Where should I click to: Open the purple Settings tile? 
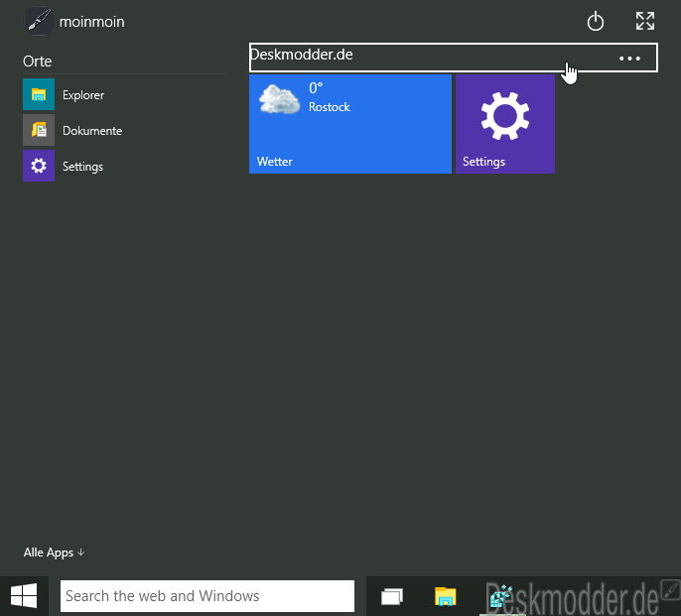pos(505,124)
